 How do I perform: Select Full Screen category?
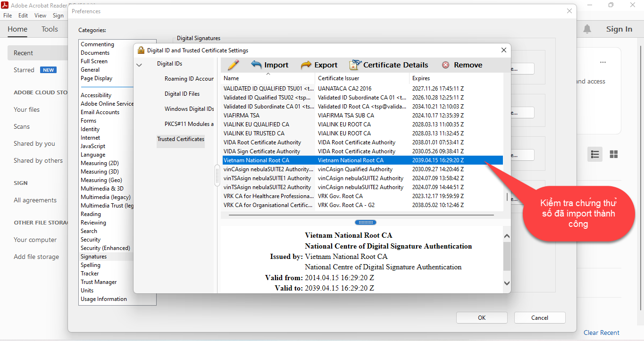coord(94,61)
